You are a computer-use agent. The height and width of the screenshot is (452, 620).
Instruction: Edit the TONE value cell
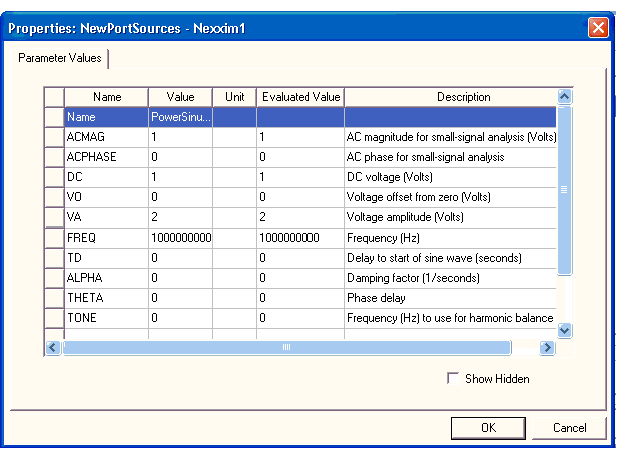[180, 318]
